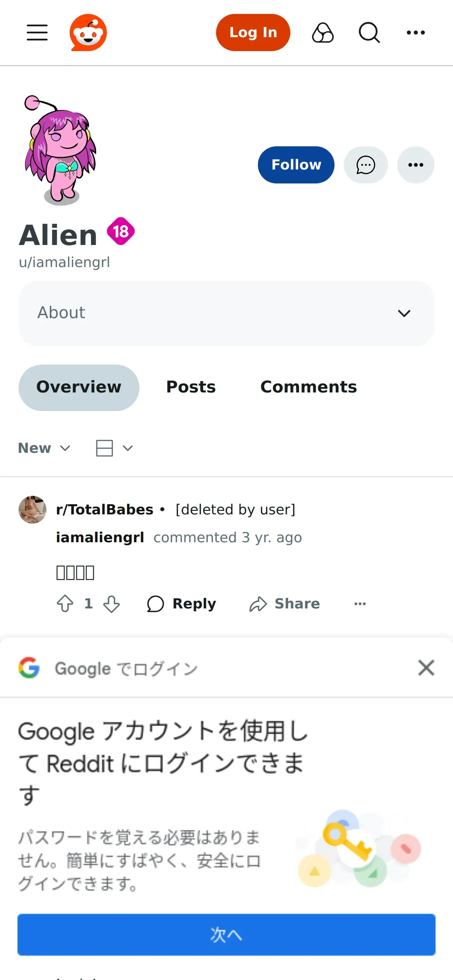Viewport: 453px width, 980px height.
Task: Close the Google login prompt
Action: 426,668
